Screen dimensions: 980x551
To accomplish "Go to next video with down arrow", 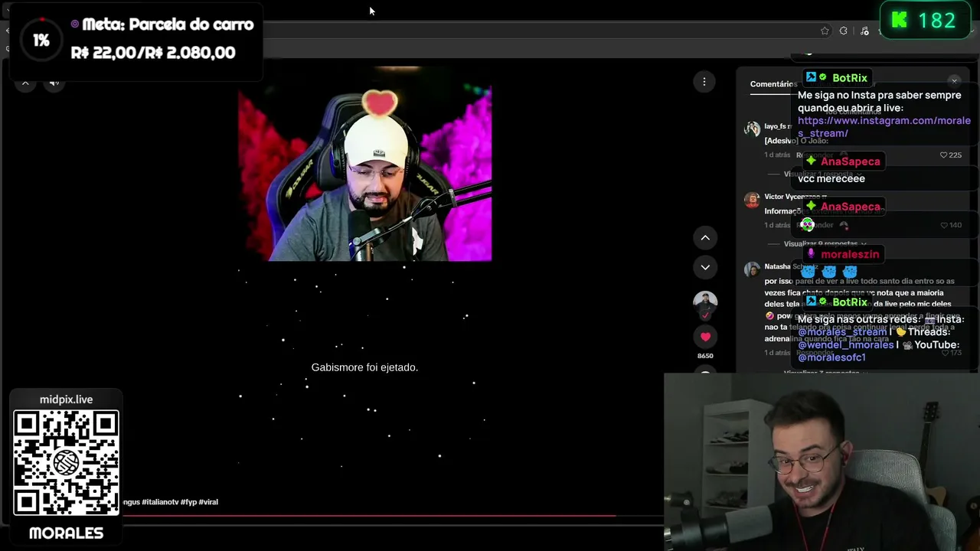I will (x=705, y=267).
